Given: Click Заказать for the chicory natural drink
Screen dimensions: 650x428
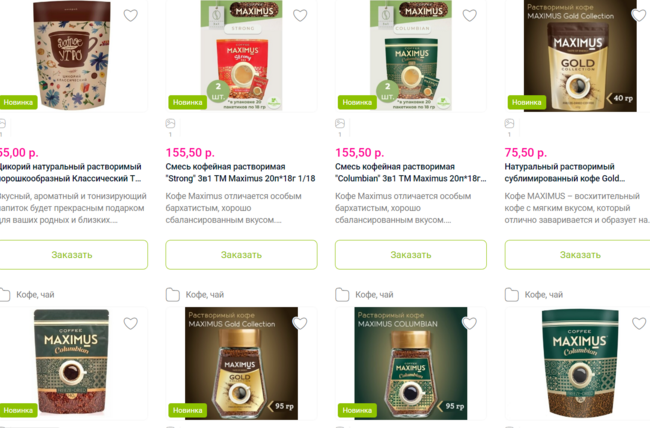Looking at the screenshot, I should click(x=72, y=255).
